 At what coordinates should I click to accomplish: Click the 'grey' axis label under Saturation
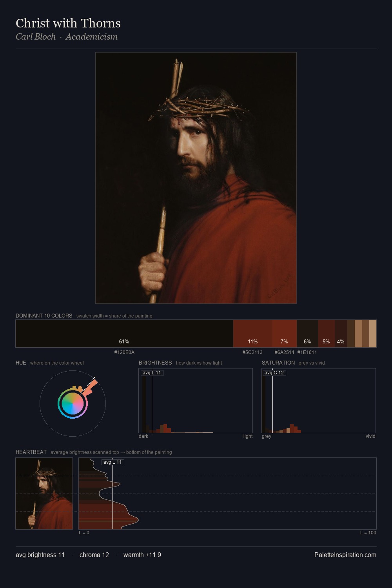[x=267, y=436]
